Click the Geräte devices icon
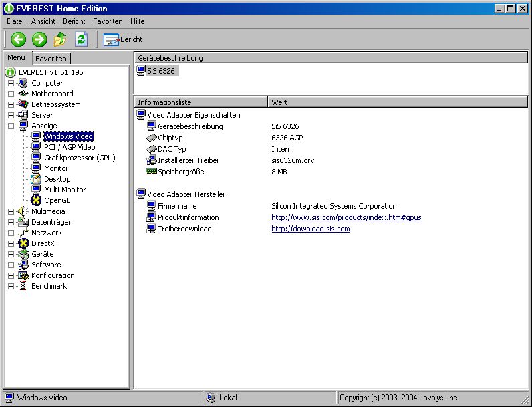Image resolution: width=532 pixels, height=407 pixels. (x=23, y=254)
